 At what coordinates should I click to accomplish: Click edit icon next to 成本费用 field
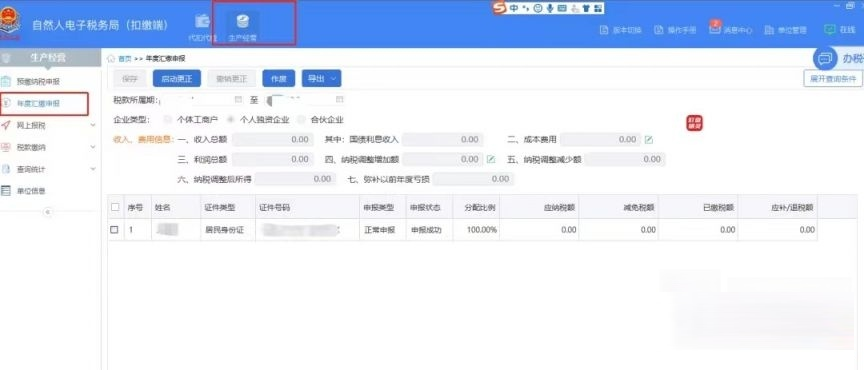point(649,140)
